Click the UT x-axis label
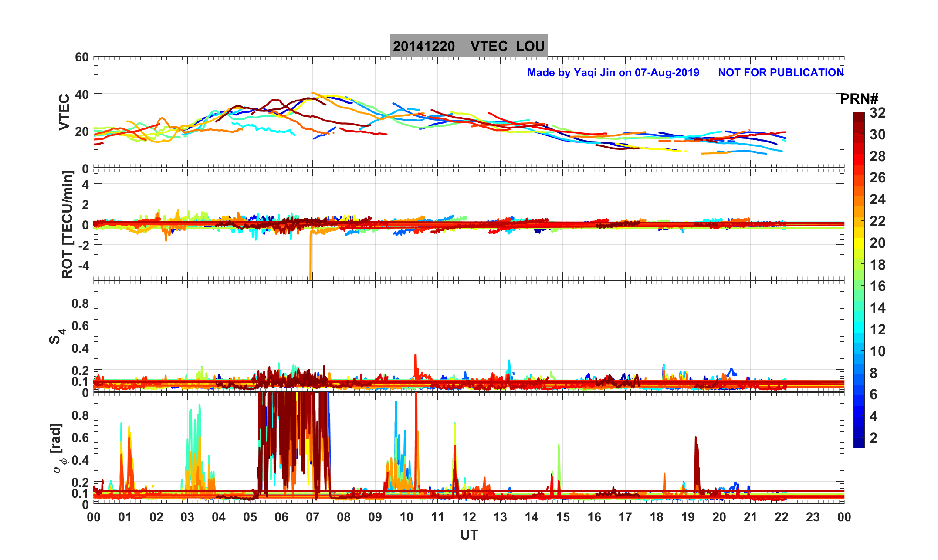 [x=469, y=535]
